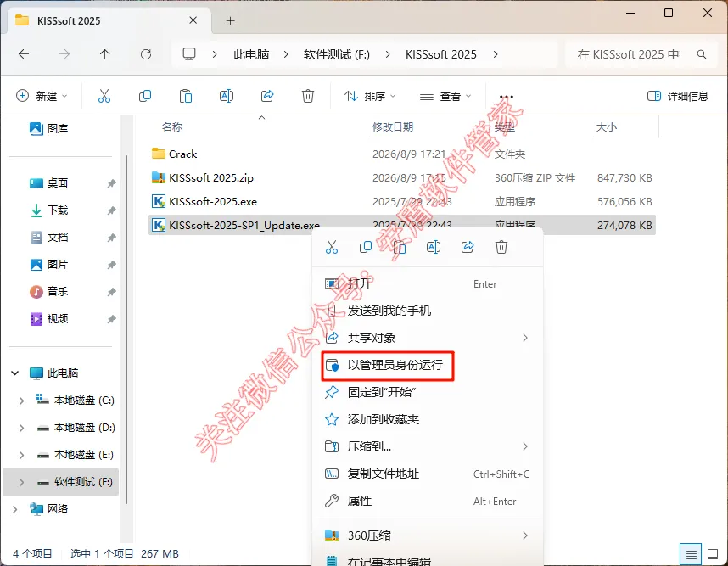The height and width of the screenshot is (566, 728).
Task: Open the 360压缩 submenu
Action: (x=427, y=535)
